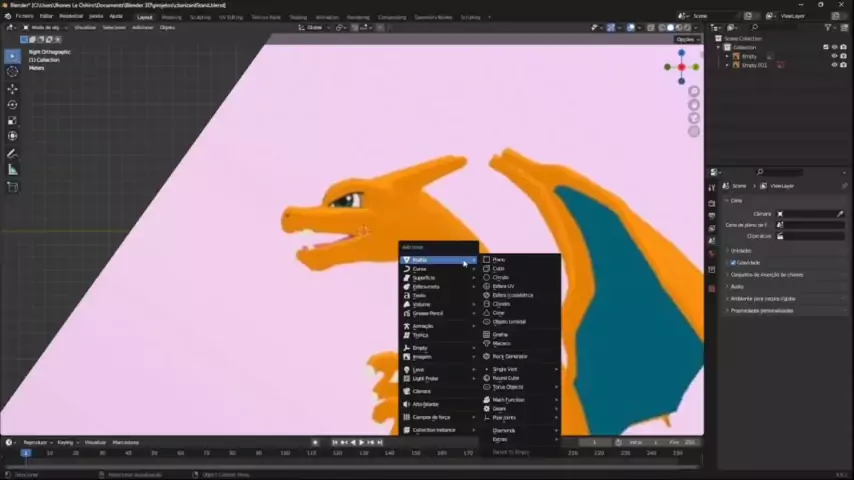Select Rock Generator from mesh submenu
This screenshot has height=480, width=854.
coord(521,356)
